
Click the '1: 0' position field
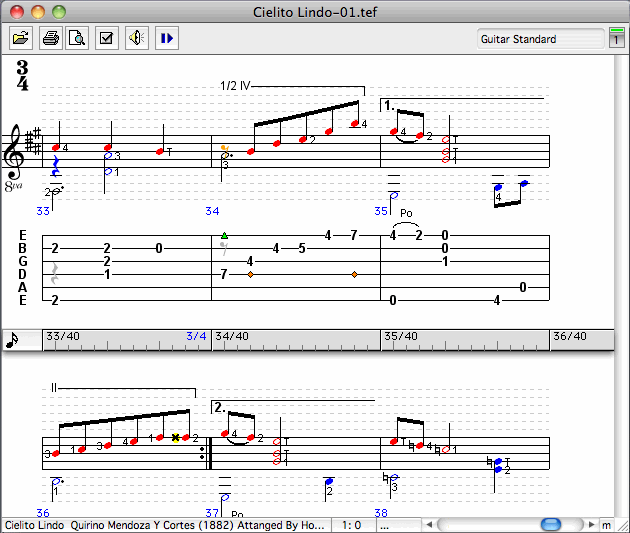pyautogui.click(x=354, y=525)
